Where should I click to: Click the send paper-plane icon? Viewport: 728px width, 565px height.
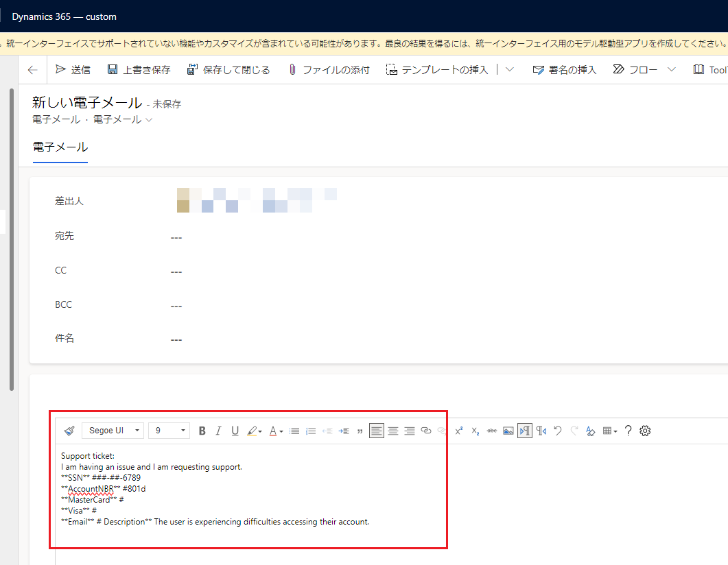pyautogui.click(x=60, y=69)
